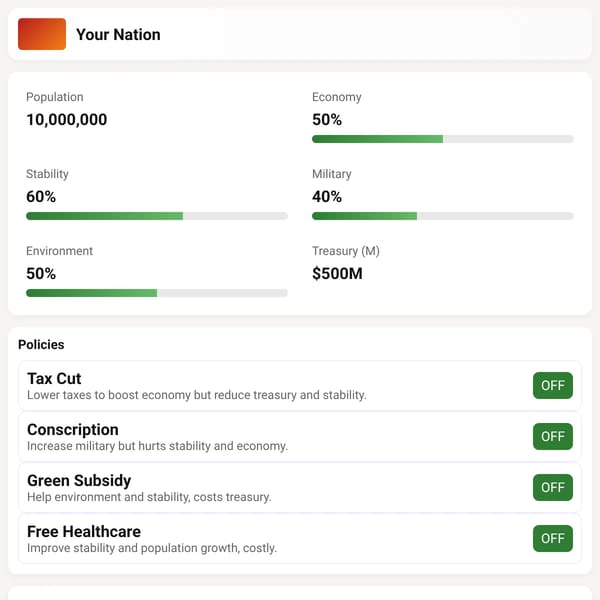600x600 pixels.
Task: Click the Economy 50% value
Action: point(327,119)
